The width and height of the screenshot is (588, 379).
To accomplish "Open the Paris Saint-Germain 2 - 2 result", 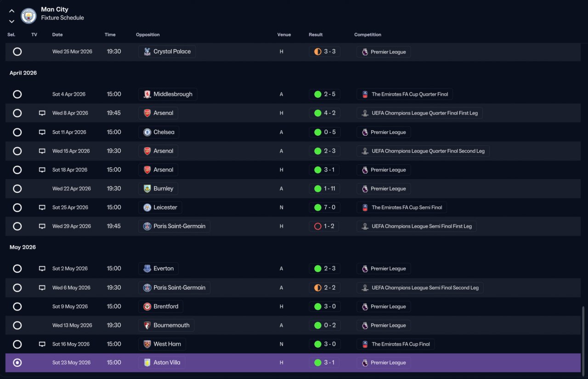I will click(324, 287).
